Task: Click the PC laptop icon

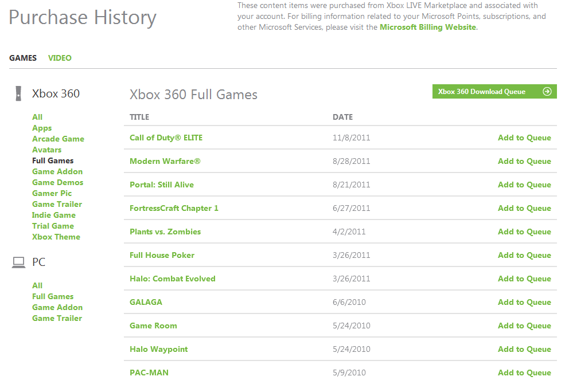Action: 19,262
